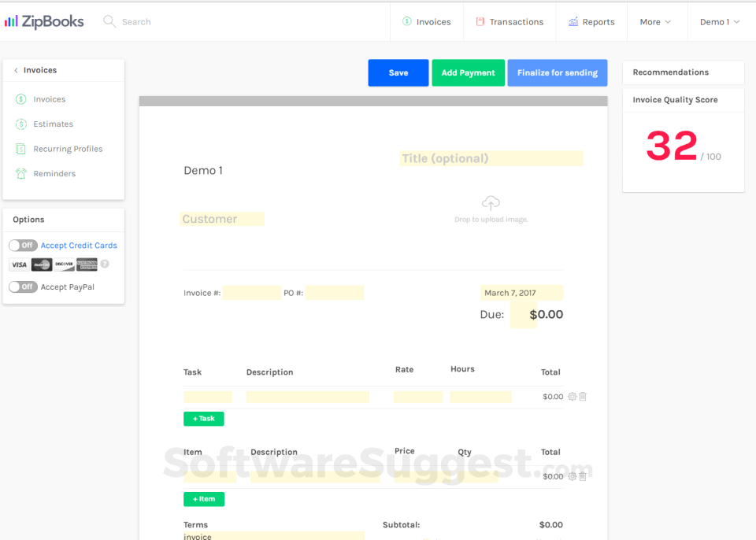Click the MasterCard icon

(x=42, y=264)
